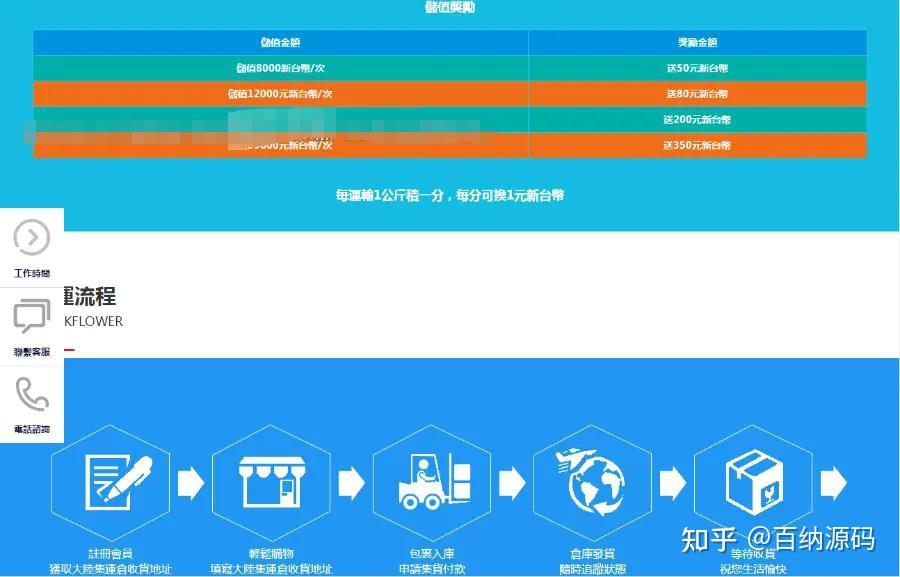The image size is (900, 577).
Task: Select the 送200元新台幣 reward cell
Action: coord(697,119)
